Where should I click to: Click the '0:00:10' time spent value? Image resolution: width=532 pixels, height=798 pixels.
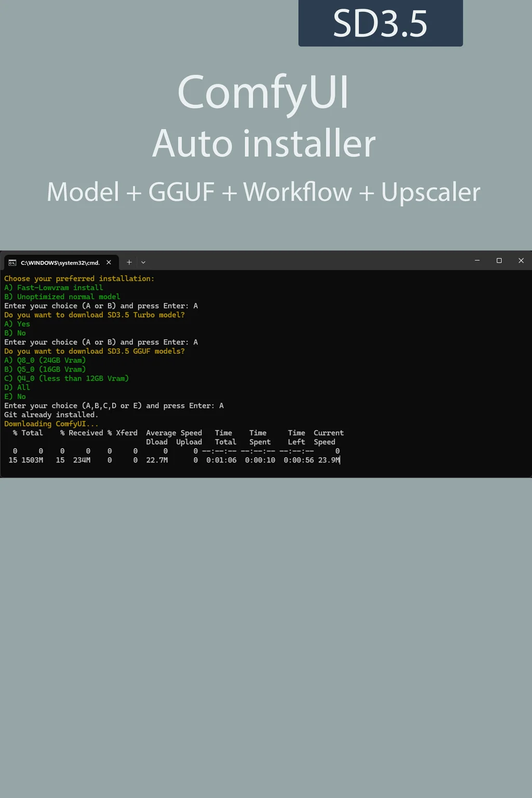pos(260,460)
